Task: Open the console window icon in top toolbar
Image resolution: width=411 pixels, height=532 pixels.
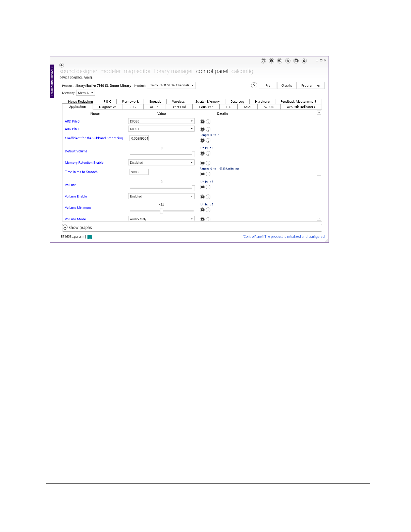Action: coord(296,61)
